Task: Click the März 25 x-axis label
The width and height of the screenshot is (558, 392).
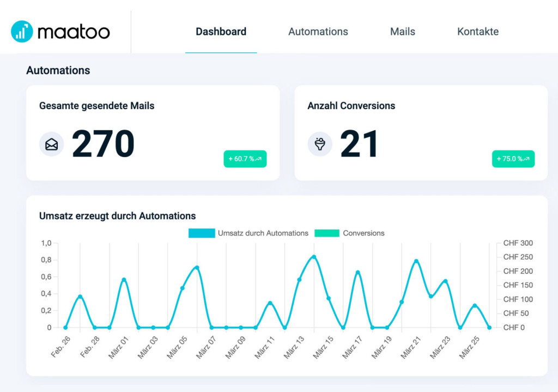Action: pyautogui.click(x=469, y=347)
